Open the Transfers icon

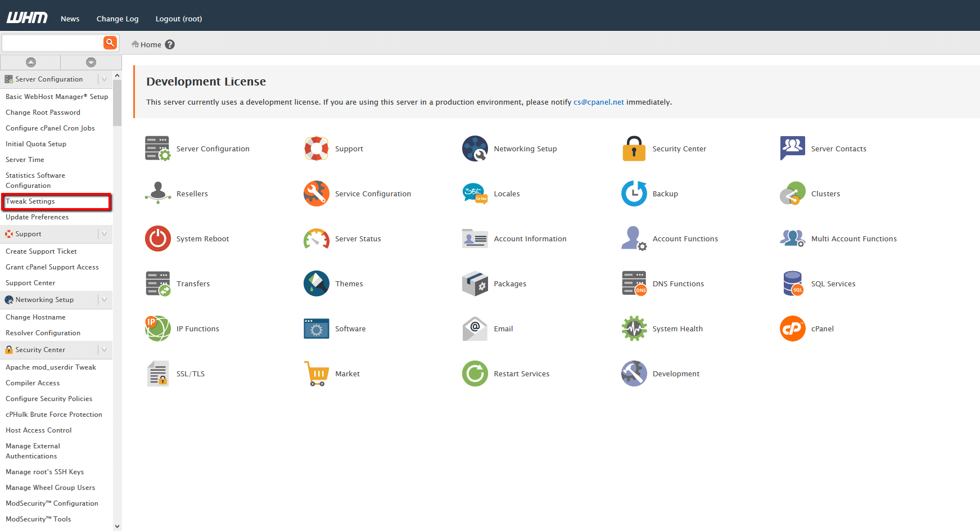click(x=158, y=283)
